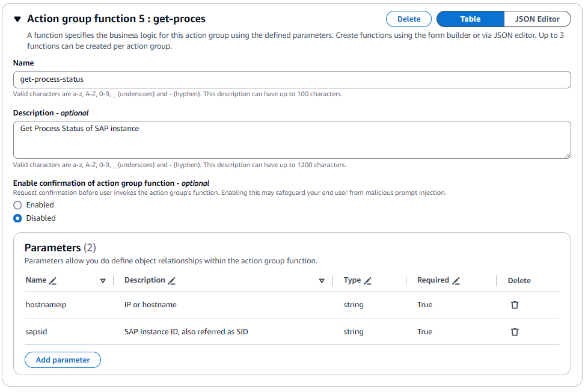Open the Name column filter arrow
588x392 pixels.
click(x=103, y=280)
